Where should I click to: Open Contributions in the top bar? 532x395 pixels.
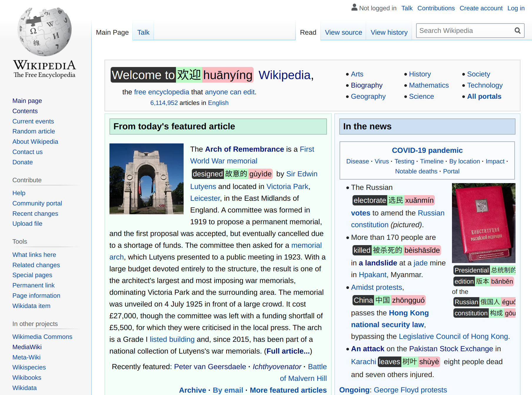[x=436, y=8]
